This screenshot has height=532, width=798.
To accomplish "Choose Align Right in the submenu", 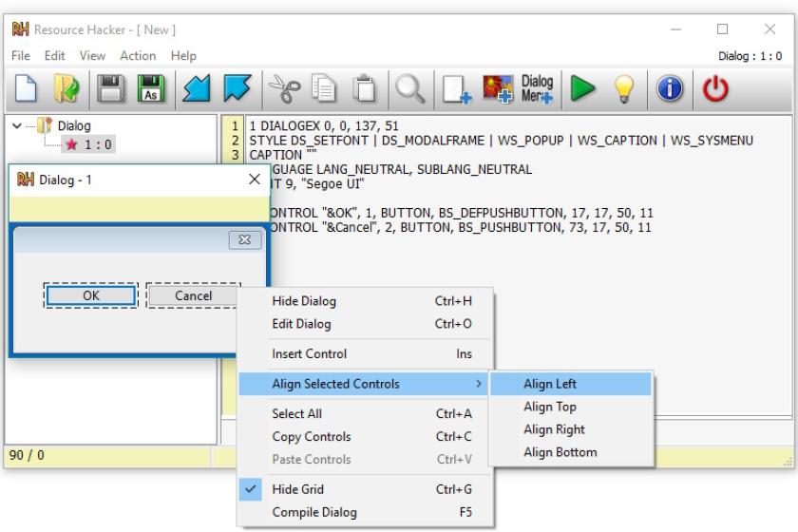I will click(571, 429).
